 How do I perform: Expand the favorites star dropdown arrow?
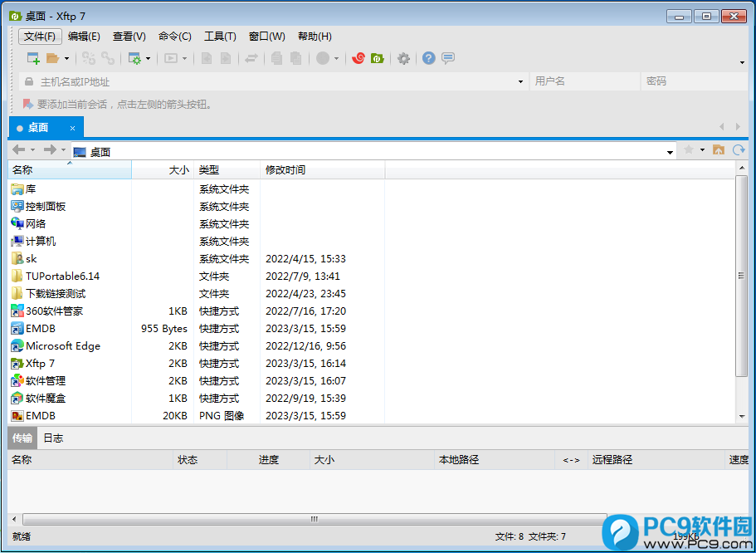coord(703,150)
